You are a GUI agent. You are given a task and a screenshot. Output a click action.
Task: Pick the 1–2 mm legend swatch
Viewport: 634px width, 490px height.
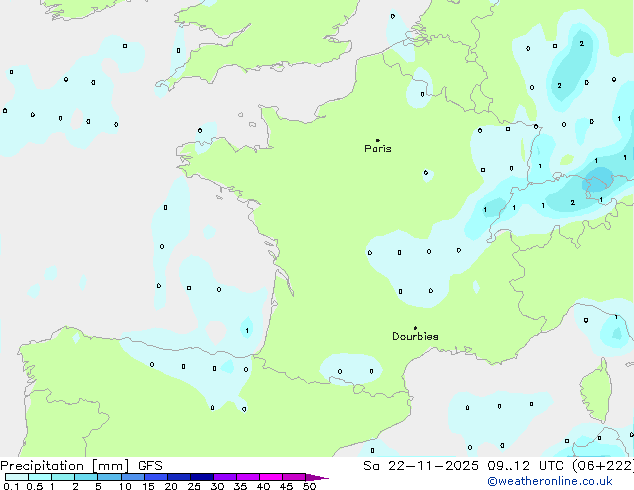coord(63,477)
